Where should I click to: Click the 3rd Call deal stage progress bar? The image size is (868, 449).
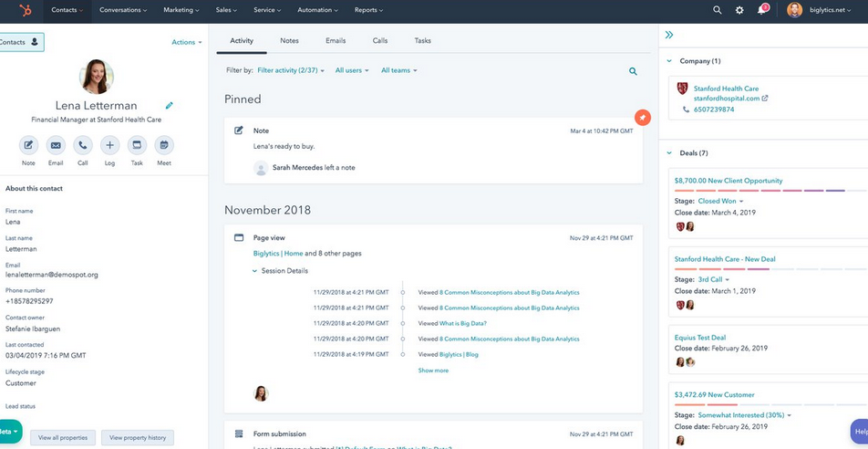[x=771, y=269]
